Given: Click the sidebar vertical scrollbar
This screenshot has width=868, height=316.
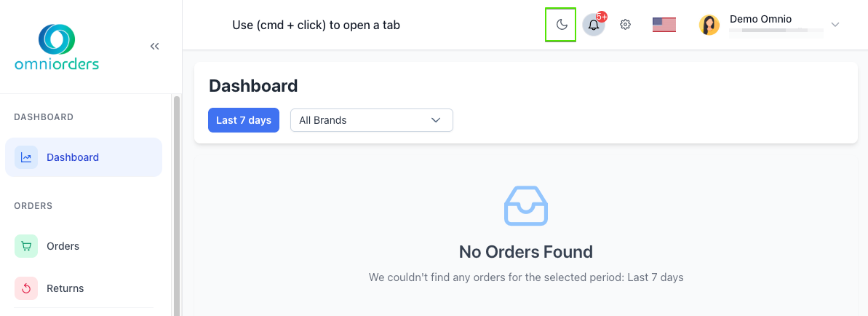Looking at the screenshot, I should (176, 204).
